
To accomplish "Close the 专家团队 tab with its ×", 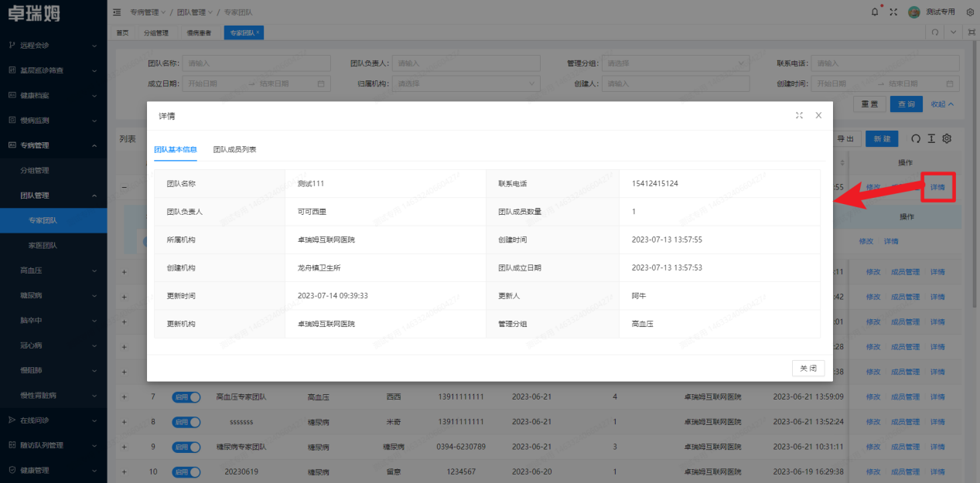I will 257,33.
